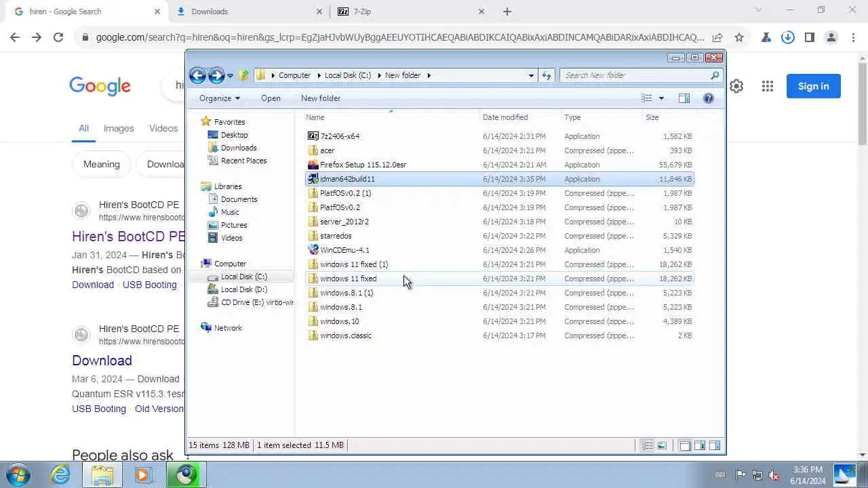Viewport: 868px width, 488px height.
Task: Switch to Images search results
Action: 119,128
